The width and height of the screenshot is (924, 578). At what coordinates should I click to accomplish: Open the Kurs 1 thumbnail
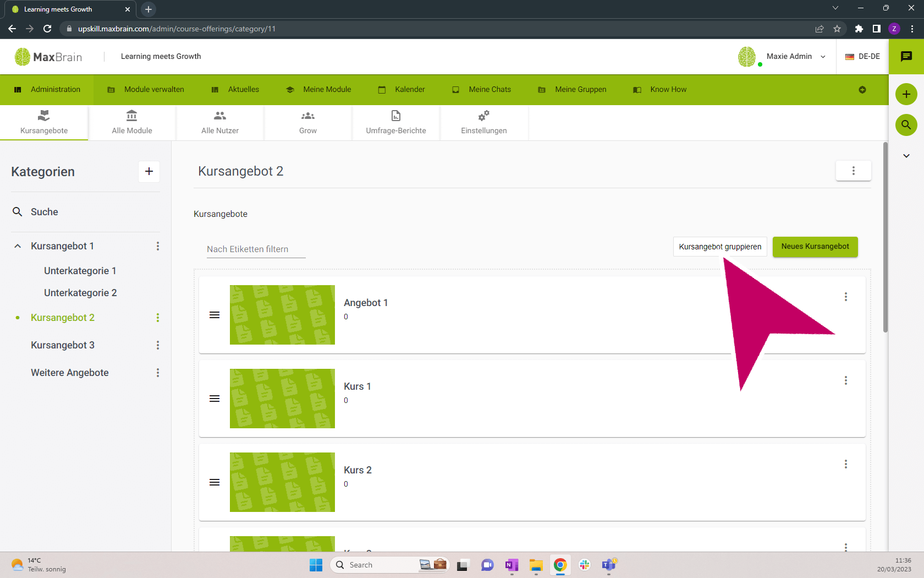282,399
